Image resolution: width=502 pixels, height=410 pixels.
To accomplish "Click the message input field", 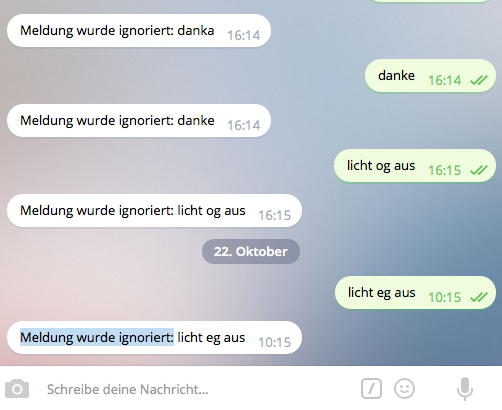I will [197, 389].
